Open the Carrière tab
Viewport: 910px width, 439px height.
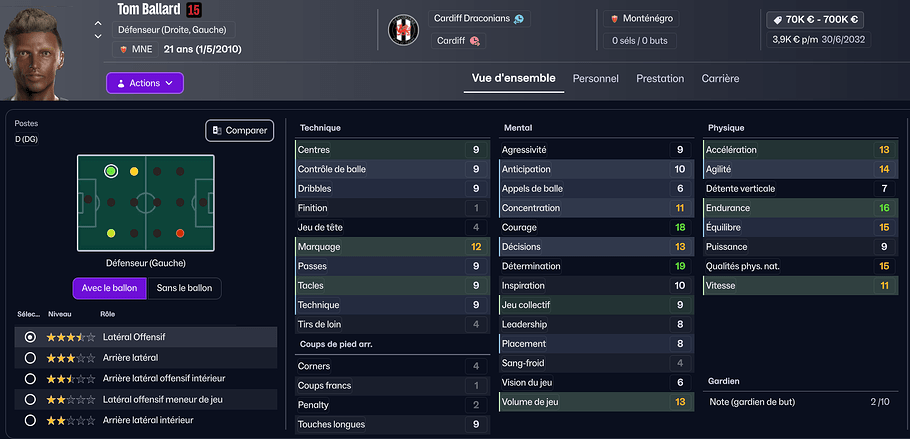(x=720, y=78)
